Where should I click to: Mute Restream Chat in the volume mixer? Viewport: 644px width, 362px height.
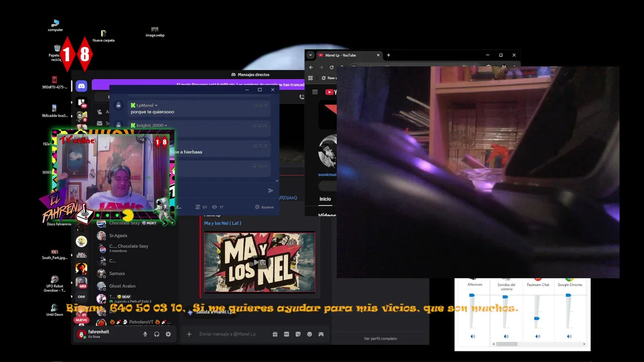click(537, 336)
